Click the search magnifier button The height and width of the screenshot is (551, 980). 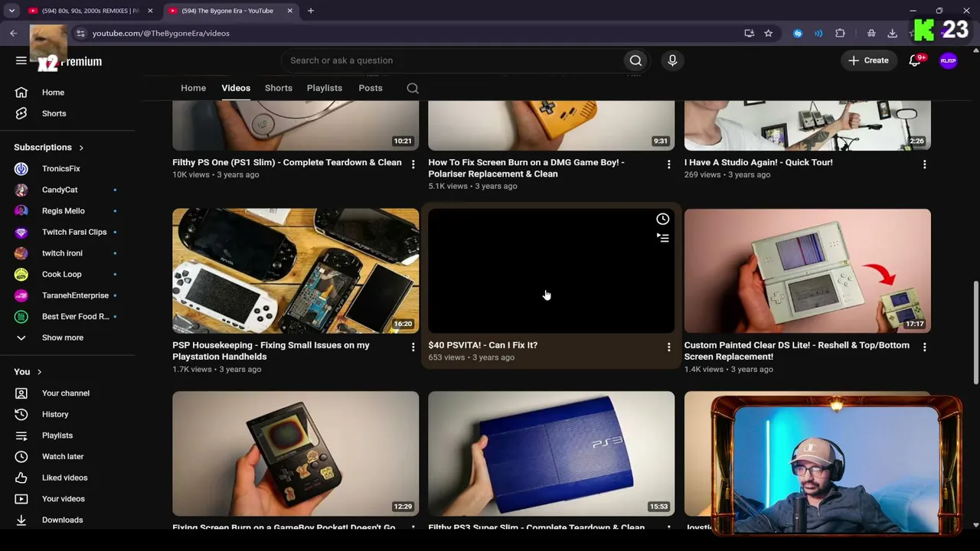click(x=635, y=60)
